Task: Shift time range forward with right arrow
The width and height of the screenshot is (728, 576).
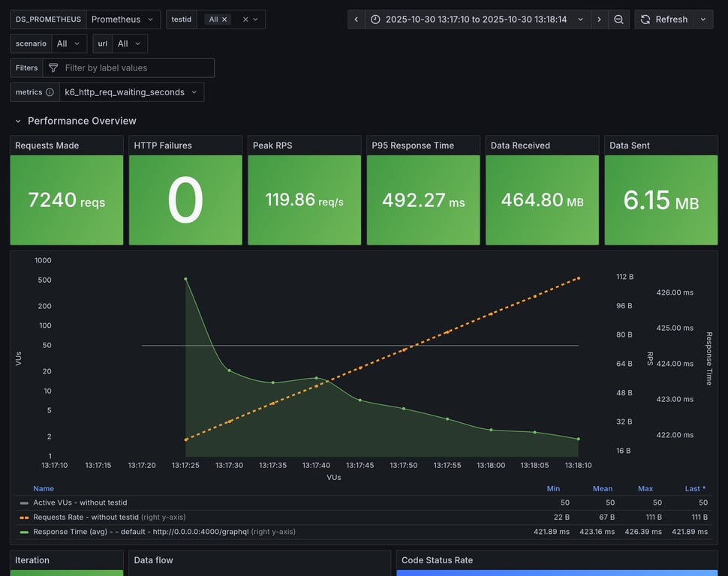Action: pos(599,19)
